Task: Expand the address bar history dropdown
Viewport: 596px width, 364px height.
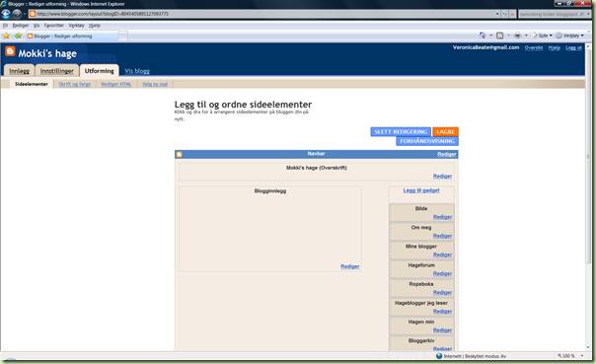Action: [497, 14]
